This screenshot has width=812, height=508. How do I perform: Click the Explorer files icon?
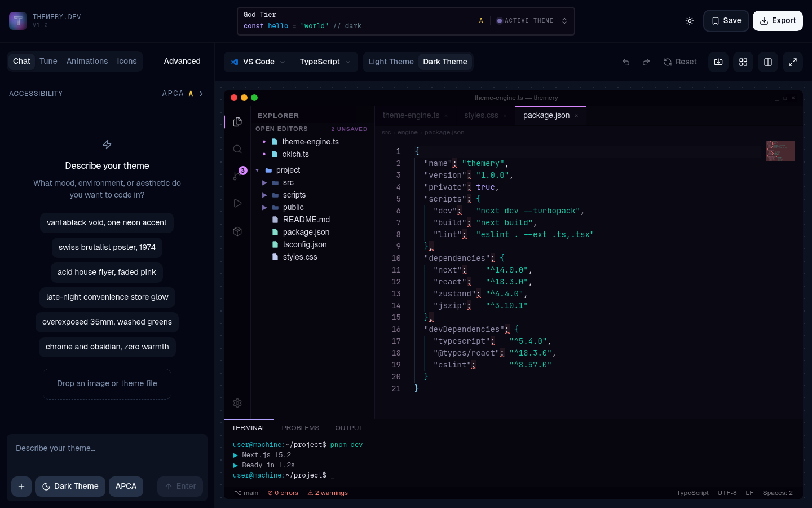click(237, 121)
